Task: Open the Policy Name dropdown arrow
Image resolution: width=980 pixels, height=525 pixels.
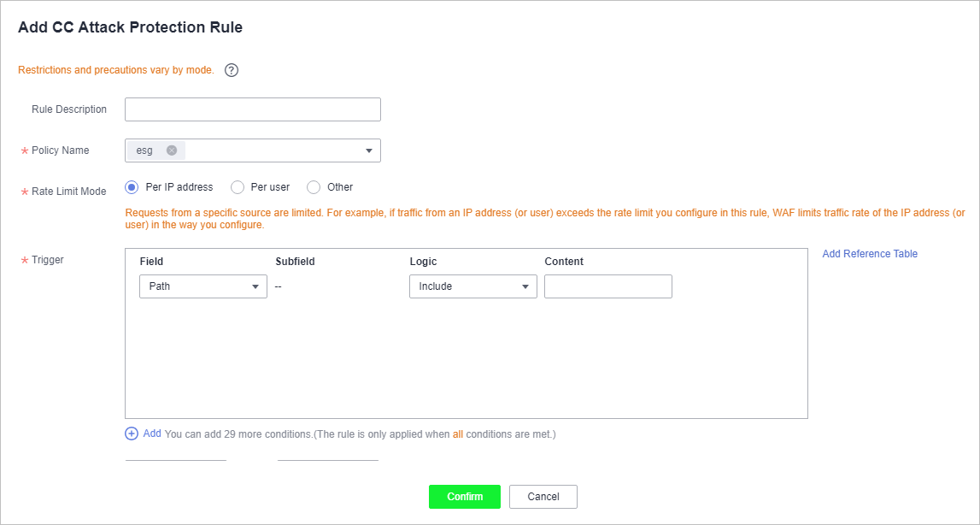Action: tap(369, 150)
